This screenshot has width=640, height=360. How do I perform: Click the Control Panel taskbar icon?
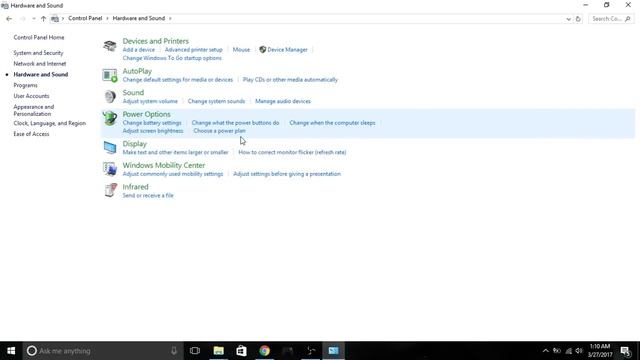coord(333,351)
